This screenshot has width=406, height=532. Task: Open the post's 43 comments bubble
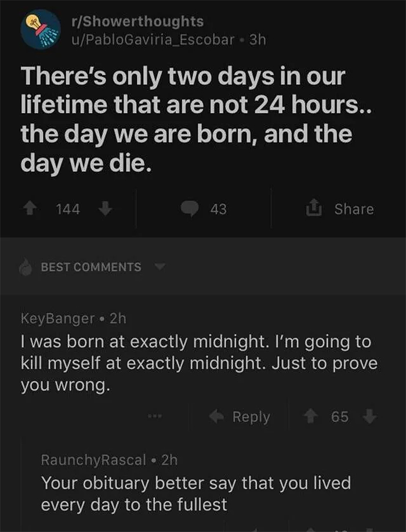pyautogui.click(x=190, y=209)
